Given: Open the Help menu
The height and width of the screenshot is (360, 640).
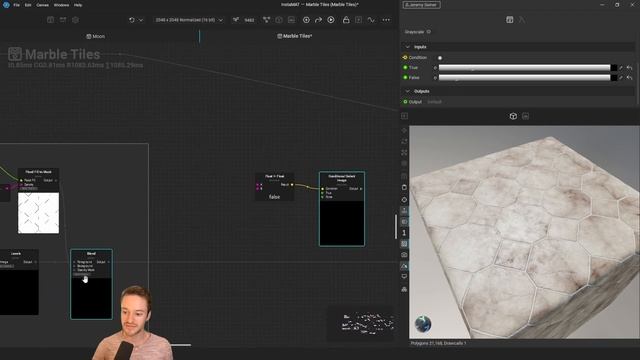Looking at the screenshot, I should (x=78, y=5).
